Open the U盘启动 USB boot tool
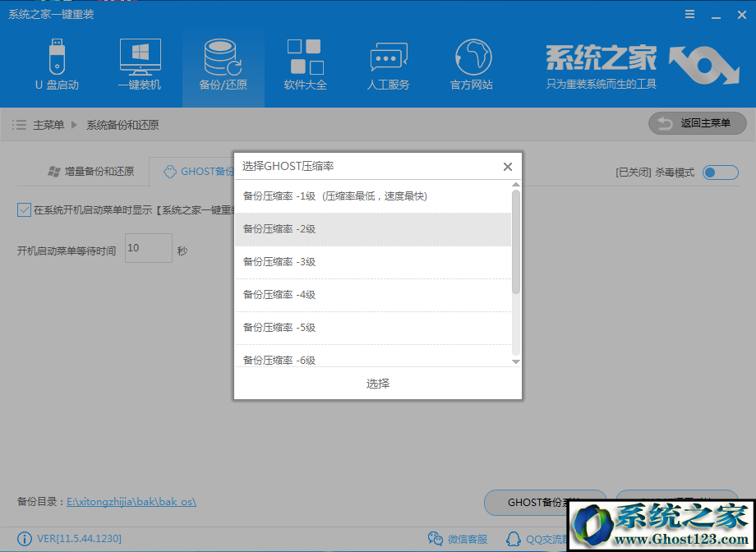This screenshot has height=552, width=756. tap(57, 65)
